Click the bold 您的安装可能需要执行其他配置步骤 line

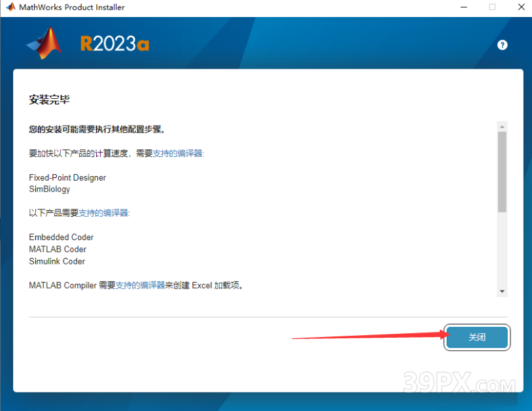pos(97,130)
